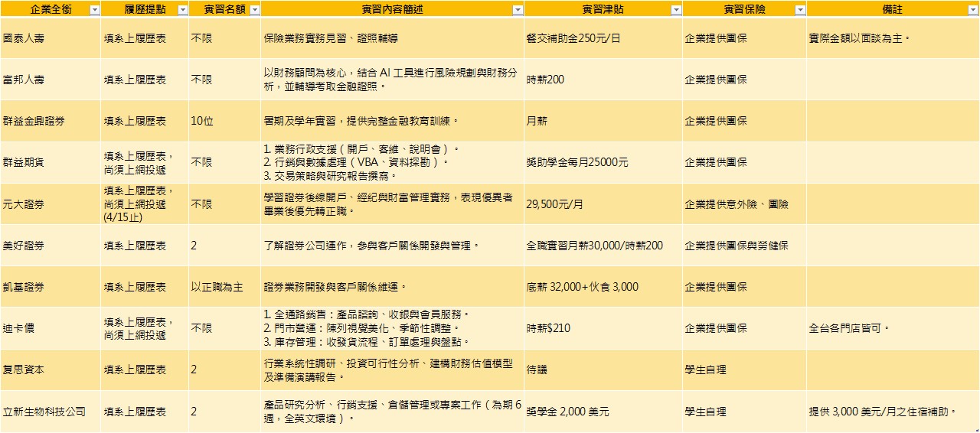Image resolution: width=980 pixels, height=433 pixels.
Task: Select the 29,500元/月 stipend cell
Action: 555,204
